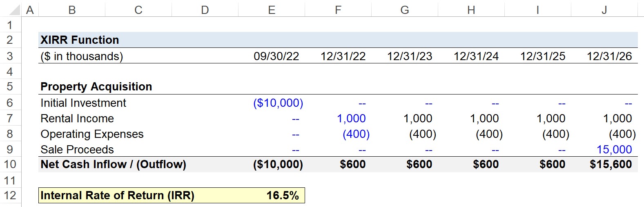Screen dimensions: 644x207
Task: Click the ($ in thousands) cell
Action: coord(82,56)
